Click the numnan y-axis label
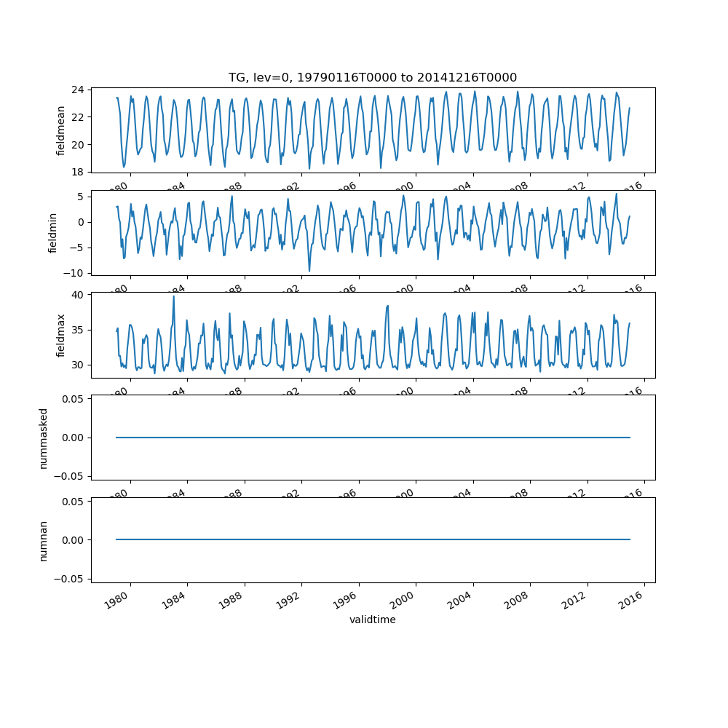This screenshot has width=728, height=728. pos(43,539)
